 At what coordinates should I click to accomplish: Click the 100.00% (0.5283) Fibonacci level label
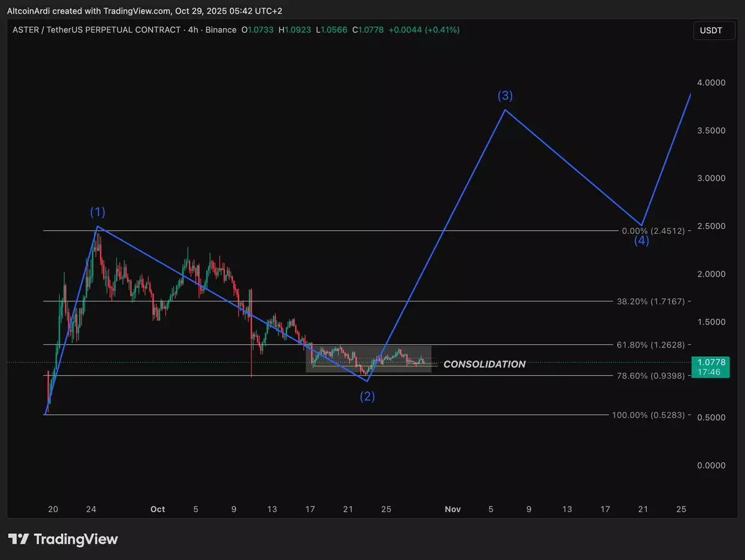(x=648, y=415)
